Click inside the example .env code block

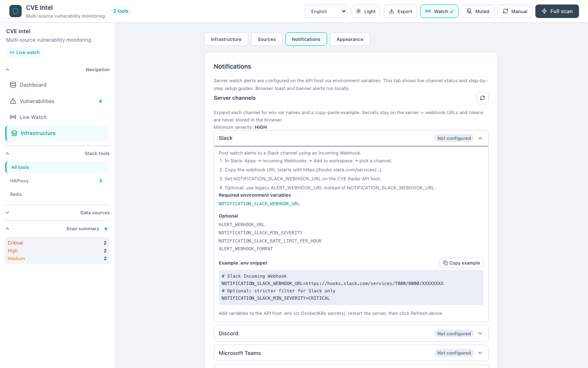351,287
